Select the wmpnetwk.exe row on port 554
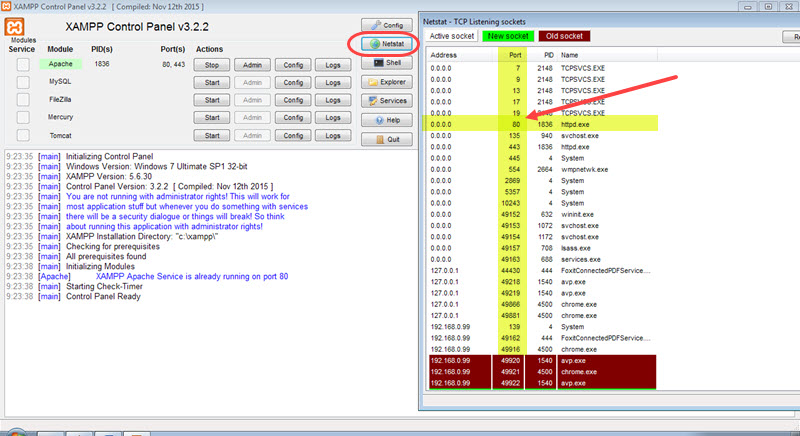 (x=541, y=169)
